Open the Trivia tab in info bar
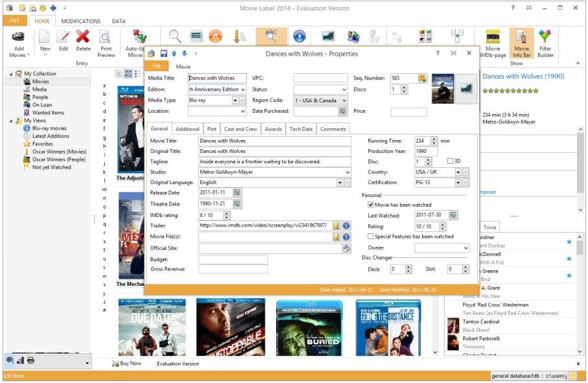Image resolution: width=588 pixels, height=383 pixels. [489, 227]
